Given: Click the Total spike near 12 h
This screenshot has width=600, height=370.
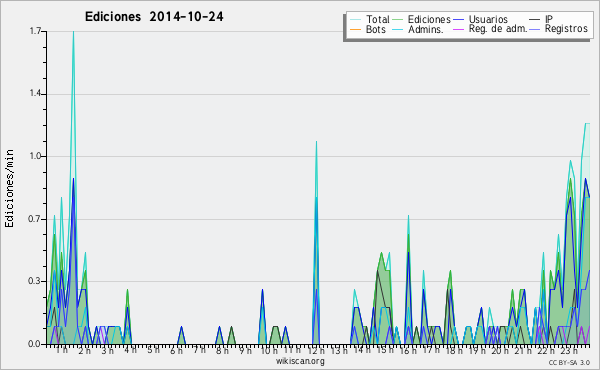Looking at the screenshot, I should 316,142.
